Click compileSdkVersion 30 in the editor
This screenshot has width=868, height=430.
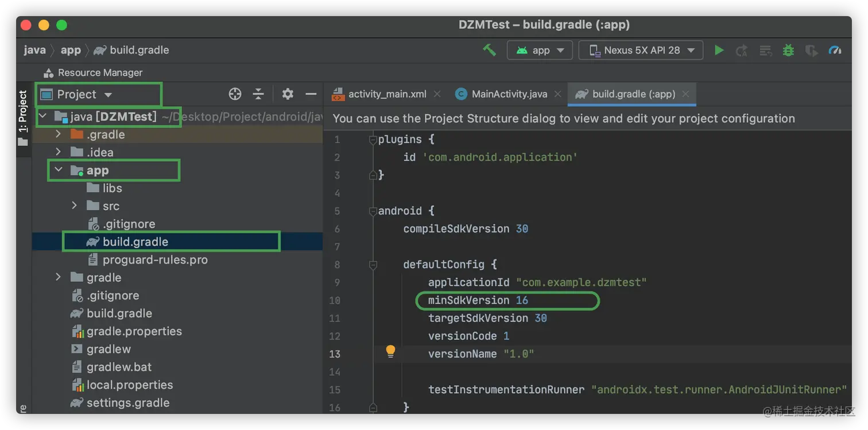(x=466, y=228)
